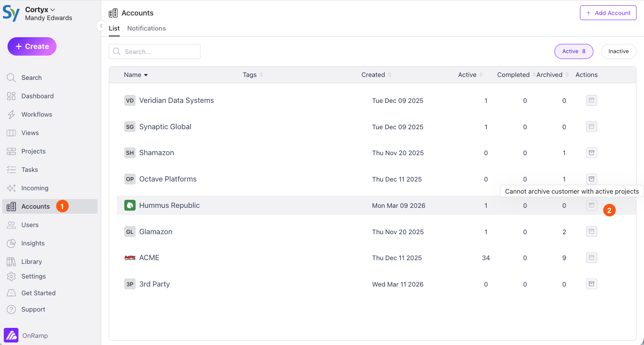Switch to the Notifications tab
This screenshot has height=345, width=644.
point(146,28)
